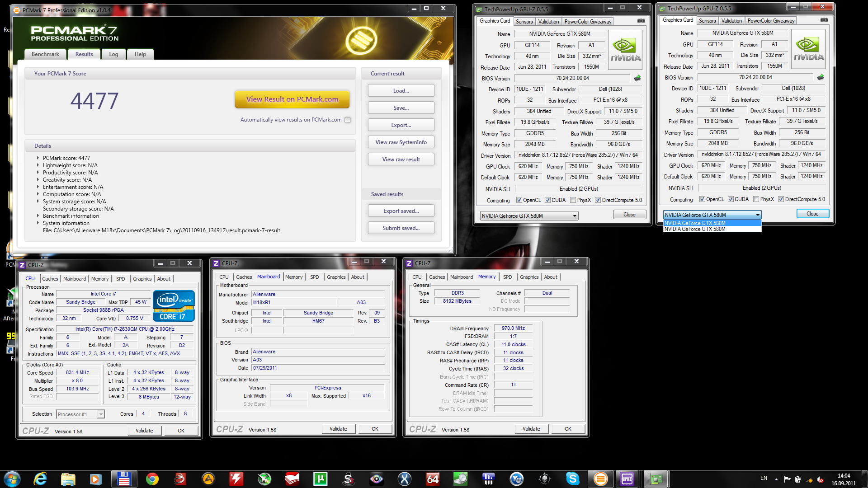The image size is (868, 488).
Task: Show hidden system tray icons
Action: coord(776,479)
